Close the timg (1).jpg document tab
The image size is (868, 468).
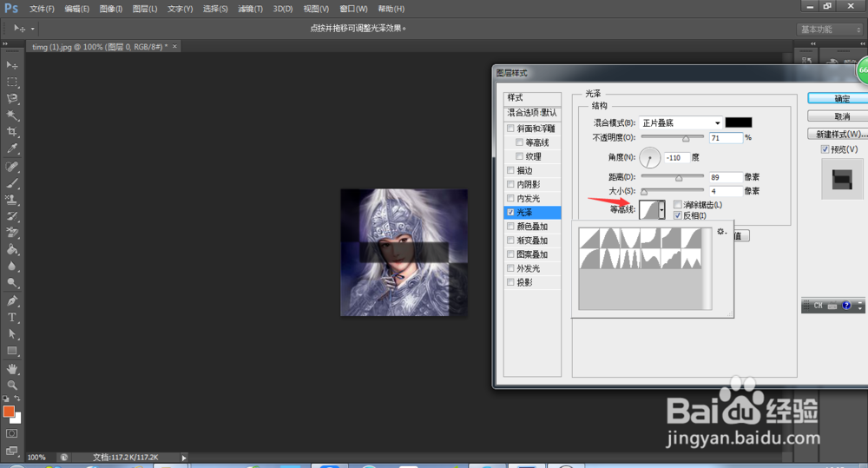click(175, 47)
